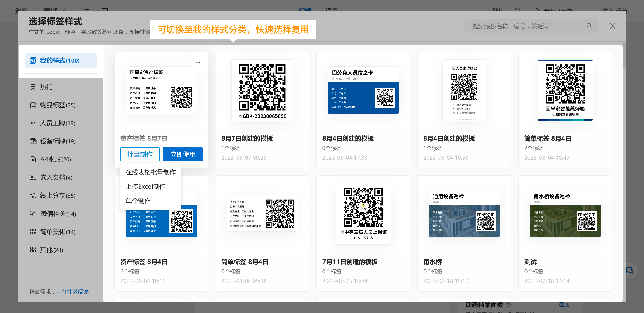Click the 其他 grid icon
The image size is (644, 313).
[x=33, y=250]
